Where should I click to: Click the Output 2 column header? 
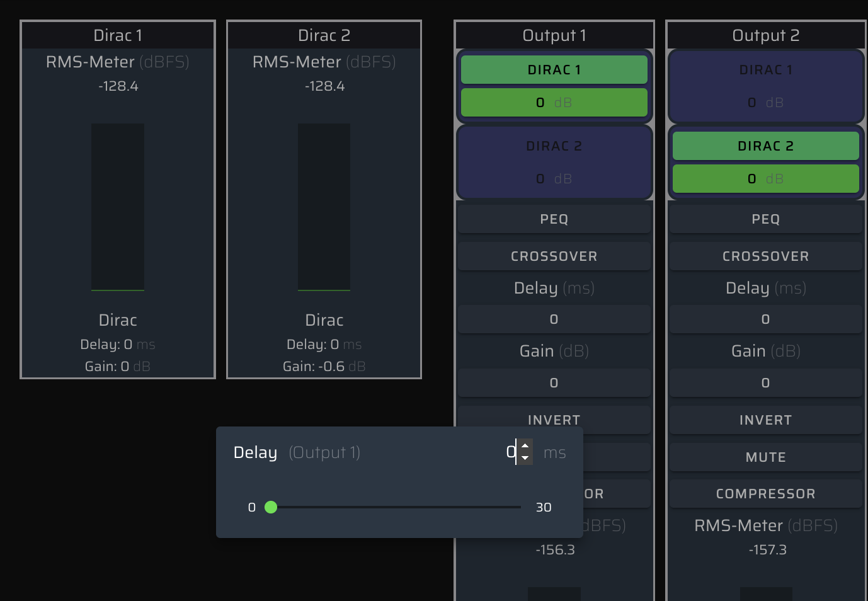766,35
